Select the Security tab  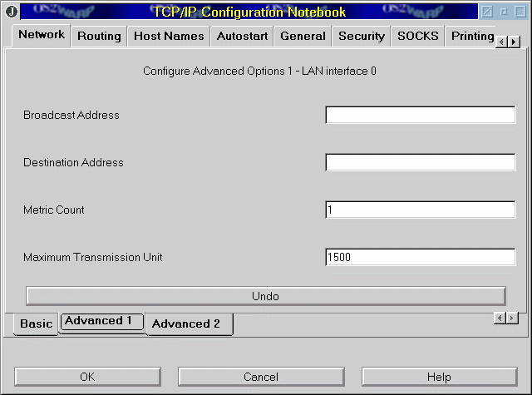click(362, 36)
